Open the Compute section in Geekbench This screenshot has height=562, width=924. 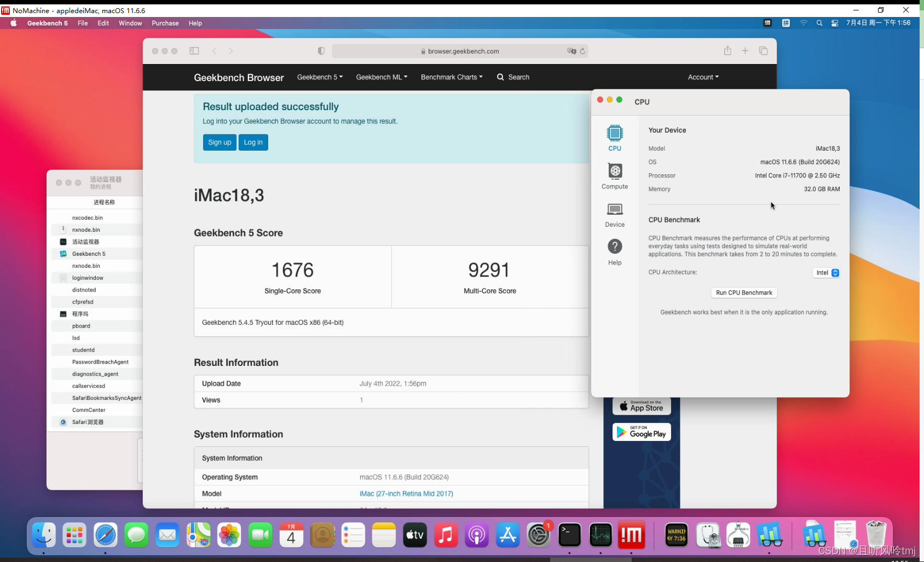coord(615,176)
